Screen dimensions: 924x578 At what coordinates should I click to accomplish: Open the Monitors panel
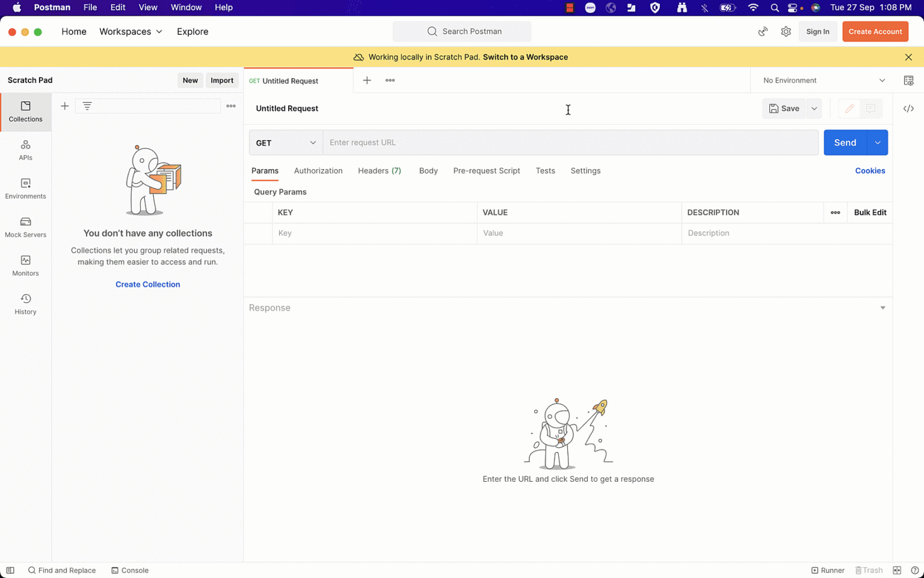coord(25,266)
